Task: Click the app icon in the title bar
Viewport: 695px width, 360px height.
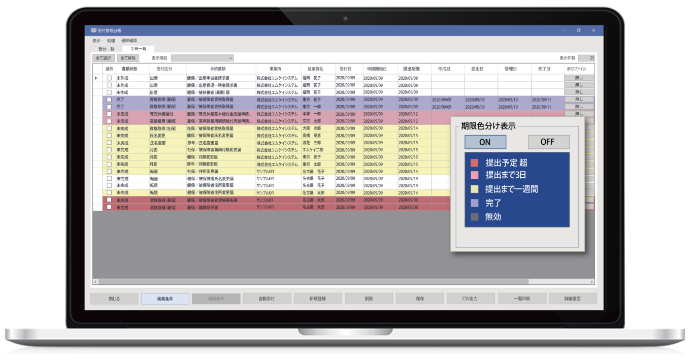Action: pos(94,31)
